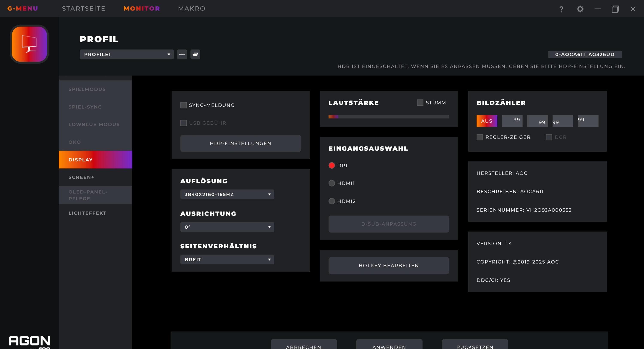
Task: Click the G-MENU logo in the top bar
Action: tap(23, 9)
